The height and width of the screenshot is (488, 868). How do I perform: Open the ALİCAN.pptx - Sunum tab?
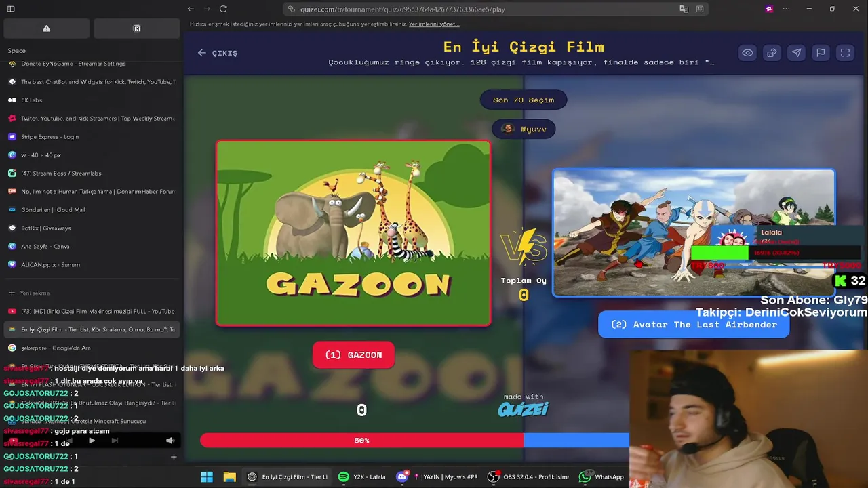pyautogui.click(x=92, y=265)
